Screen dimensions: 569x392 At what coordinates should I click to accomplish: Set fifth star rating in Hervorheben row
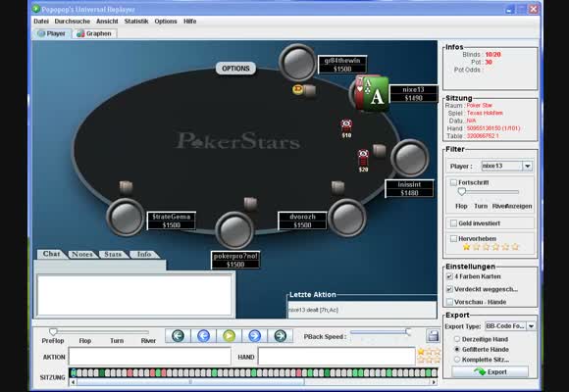pos(505,247)
